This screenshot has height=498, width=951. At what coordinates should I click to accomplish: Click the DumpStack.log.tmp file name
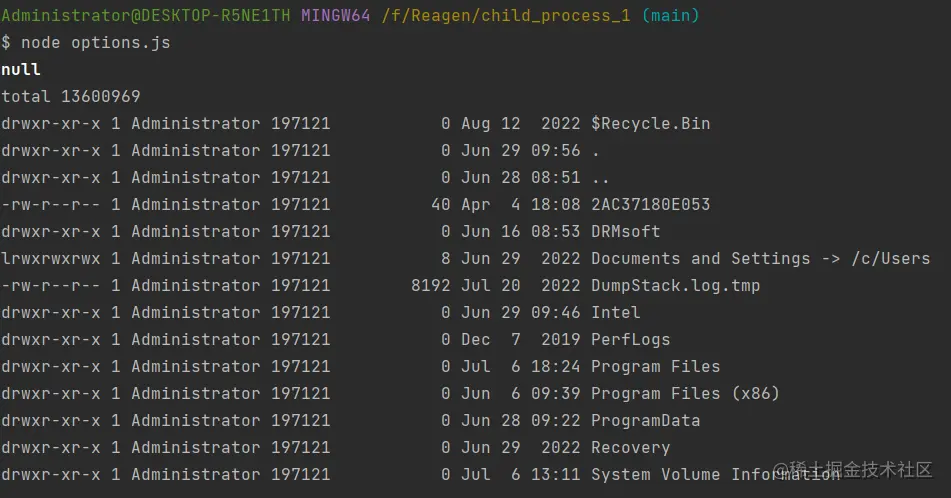pyautogui.click(x=675, y=286)
